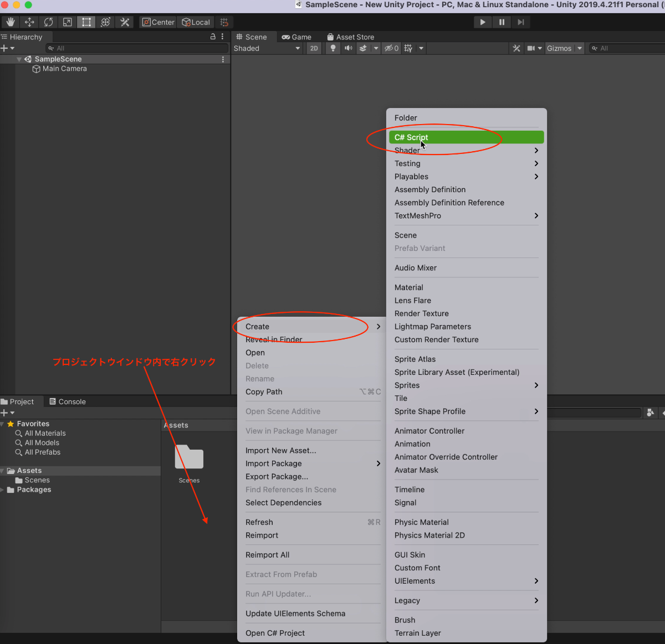Screen dimensions: 665x644
Task: Select Main Camera in Hierarchy
Action: [64, 69]
